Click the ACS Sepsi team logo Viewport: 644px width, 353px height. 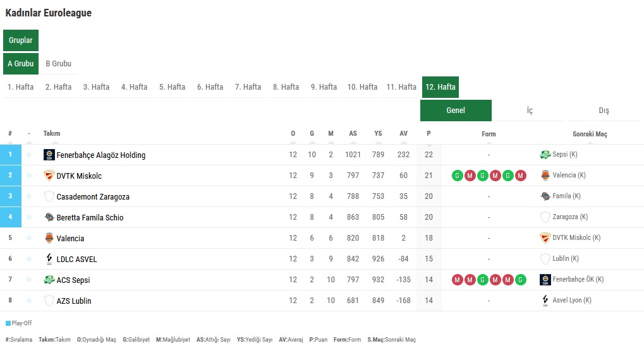(x=49, y=280)
